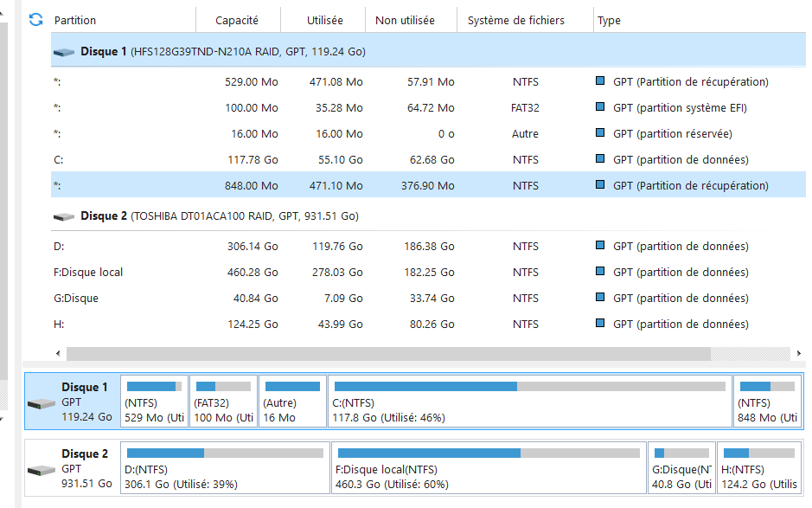The image size is (812, 508).
Task: Click blue type square of partition réservée row
Action: 600,132
